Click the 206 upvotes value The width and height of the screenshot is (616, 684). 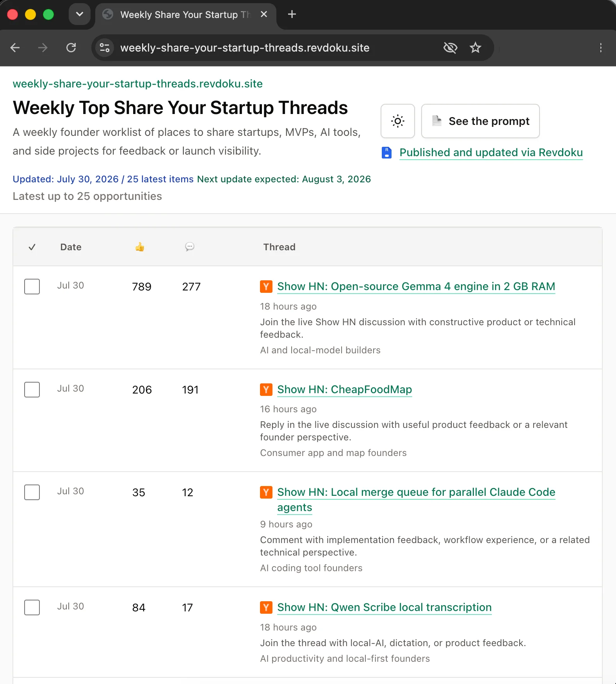[x=142, y=390]
